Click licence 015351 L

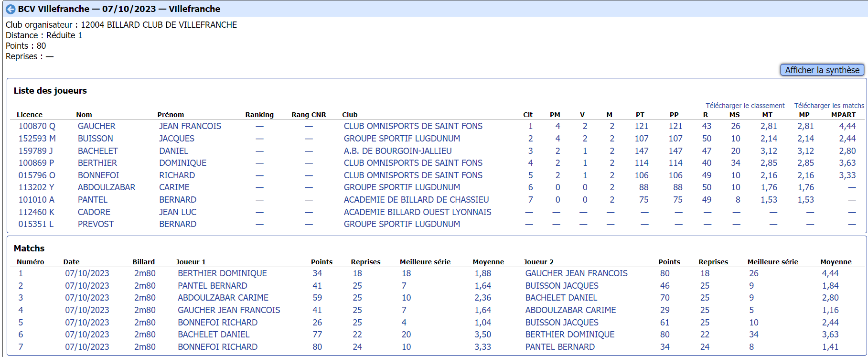[x=36, y=224]
